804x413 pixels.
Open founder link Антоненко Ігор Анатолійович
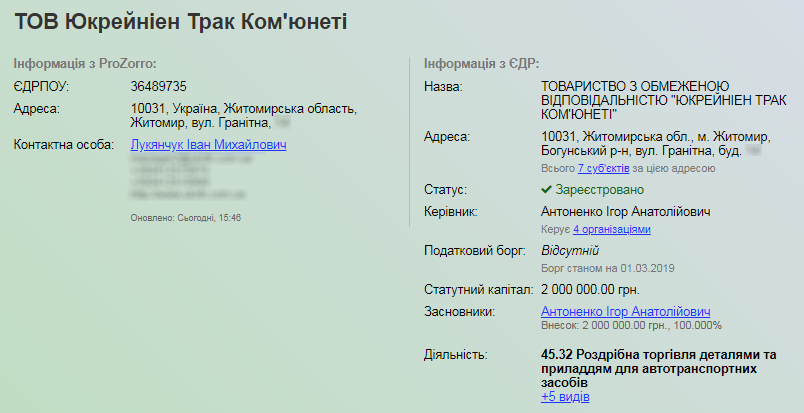tap(625, 311)
